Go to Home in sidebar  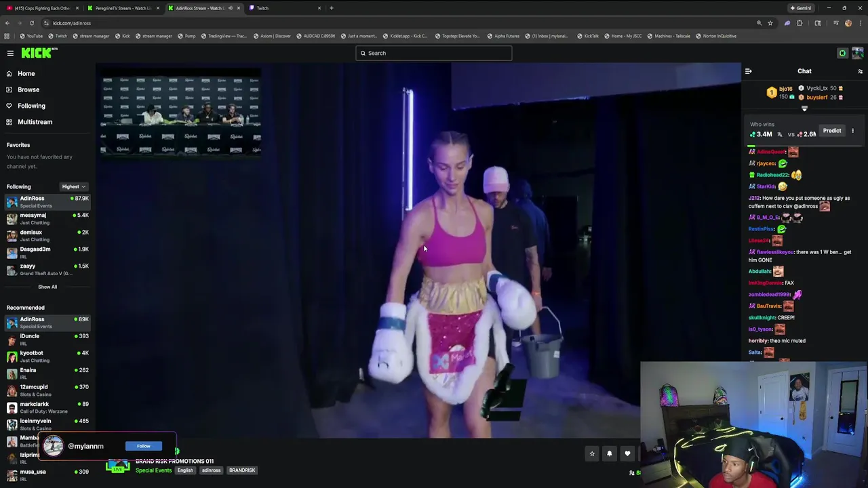click(x=26, y=73)
